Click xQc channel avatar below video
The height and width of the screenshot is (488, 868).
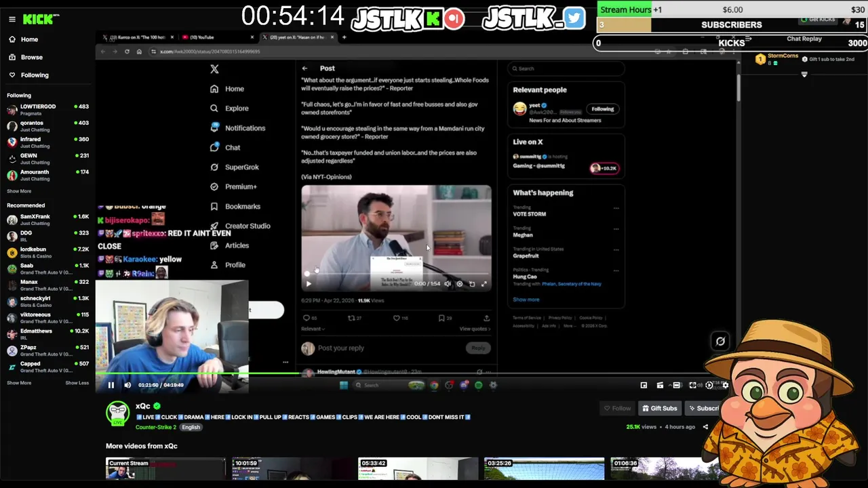coord(118,412)
